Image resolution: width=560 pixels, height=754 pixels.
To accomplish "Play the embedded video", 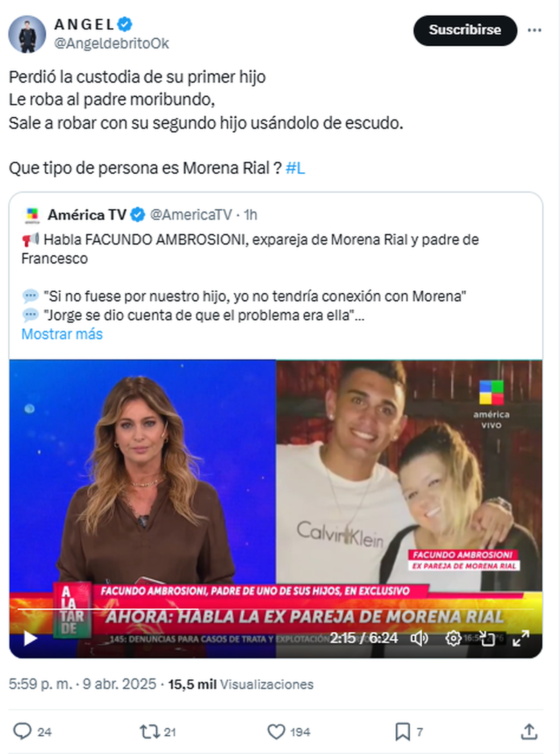I will 30,638.
